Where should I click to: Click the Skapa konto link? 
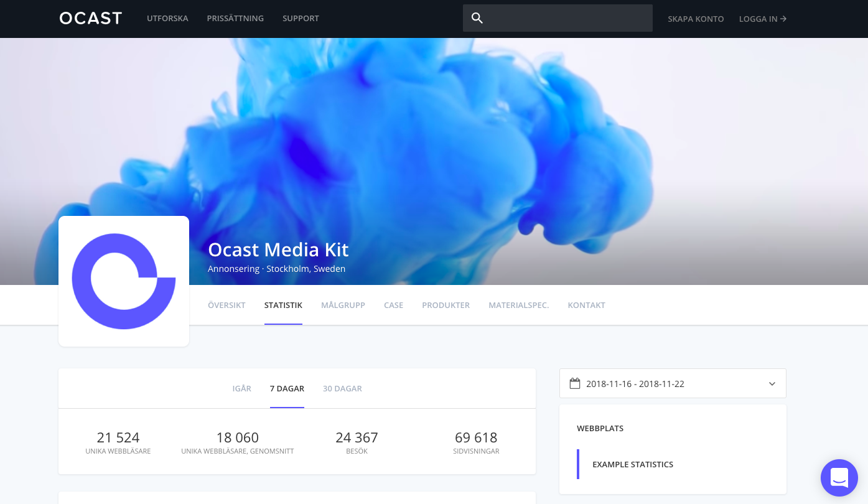pos(696,19)
